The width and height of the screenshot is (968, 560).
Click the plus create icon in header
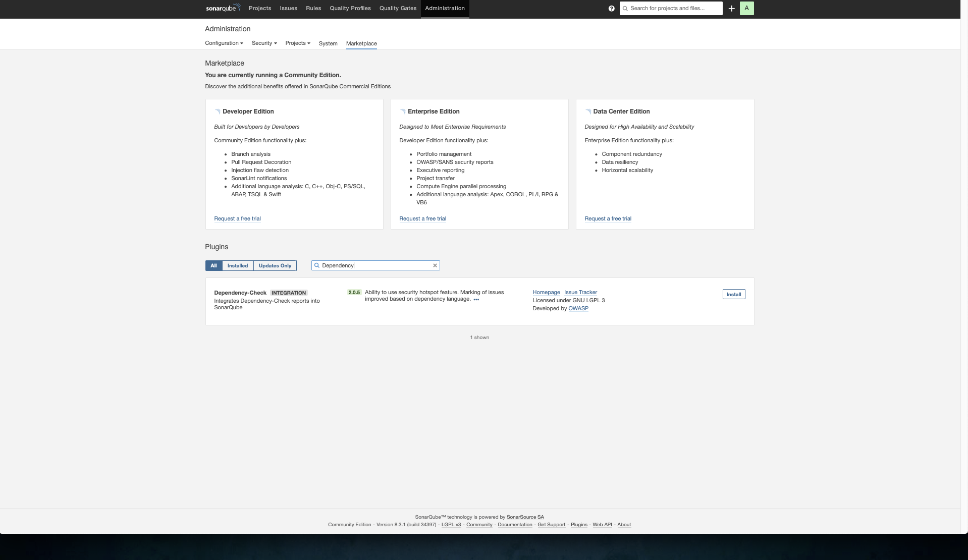731,9
